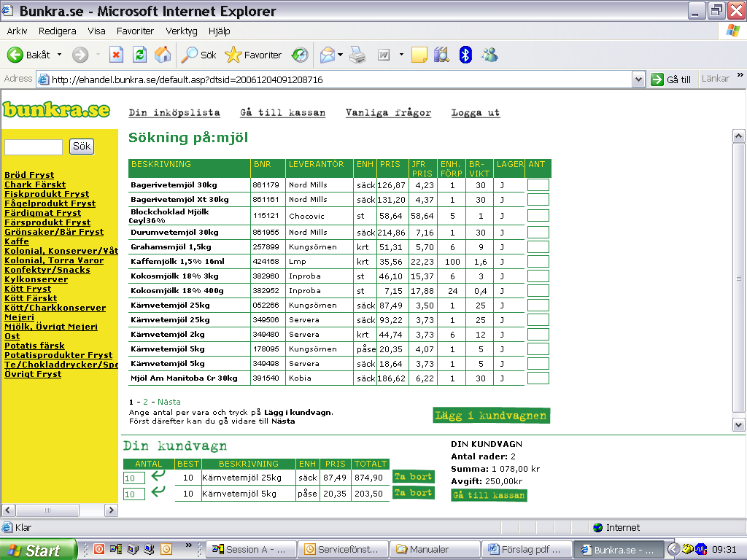
Task: Switch to Manualer taskbar window
Action: click(x=435, y=550)
